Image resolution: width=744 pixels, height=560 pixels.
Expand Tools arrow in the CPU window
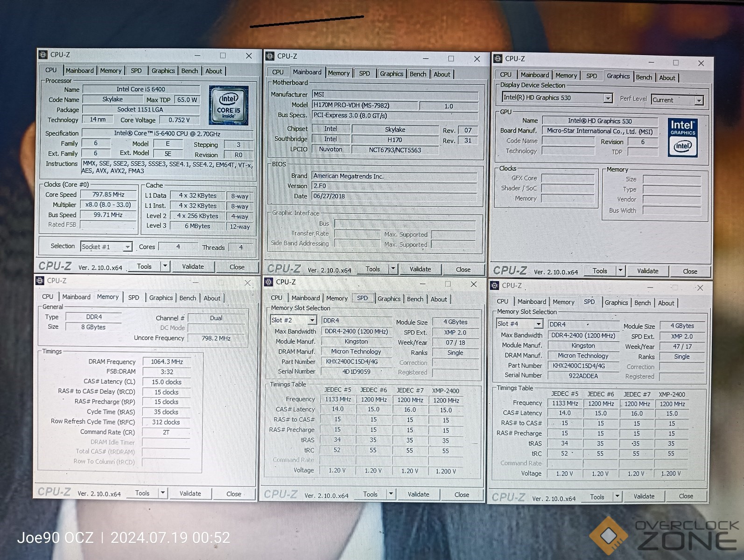tap(165, 266)
